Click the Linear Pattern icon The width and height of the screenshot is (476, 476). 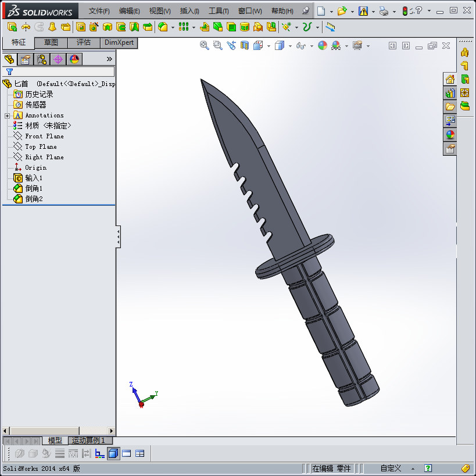[184, 27]
